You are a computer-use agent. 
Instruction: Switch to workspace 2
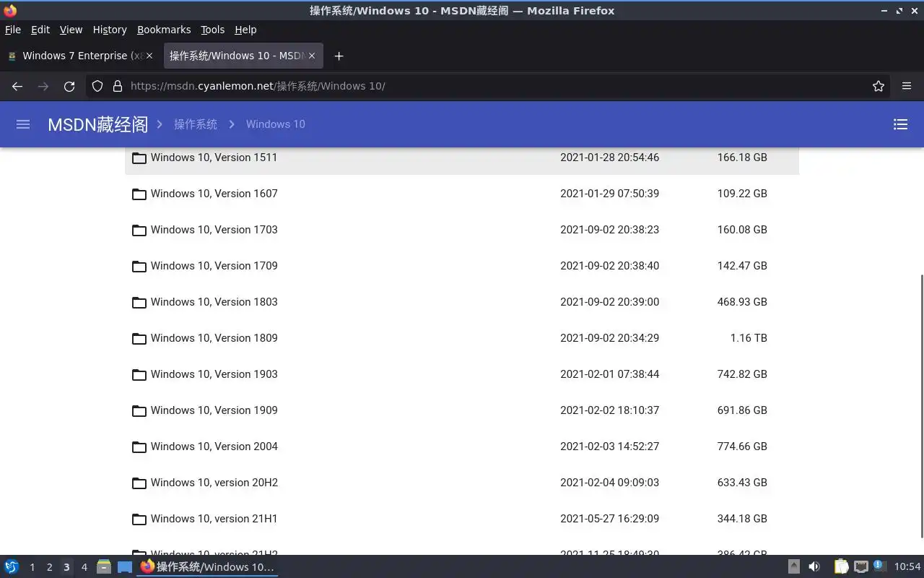pos(49,567)
